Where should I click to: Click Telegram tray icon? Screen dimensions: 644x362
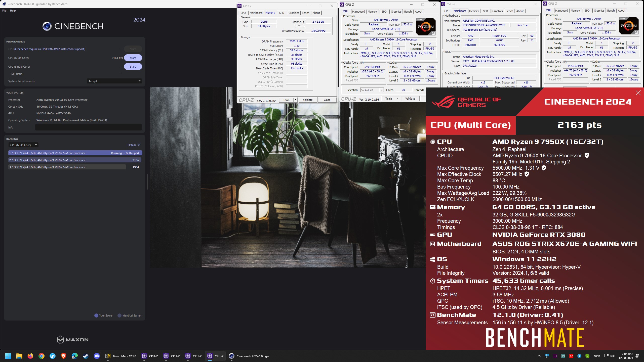579,356
